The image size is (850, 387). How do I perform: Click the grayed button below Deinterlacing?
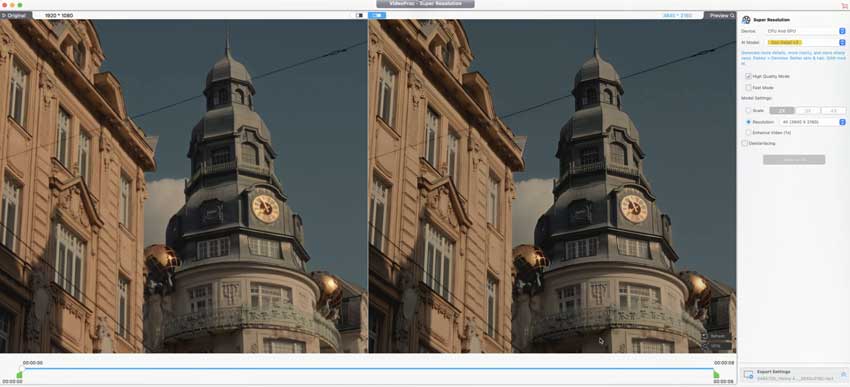[794, 159]
